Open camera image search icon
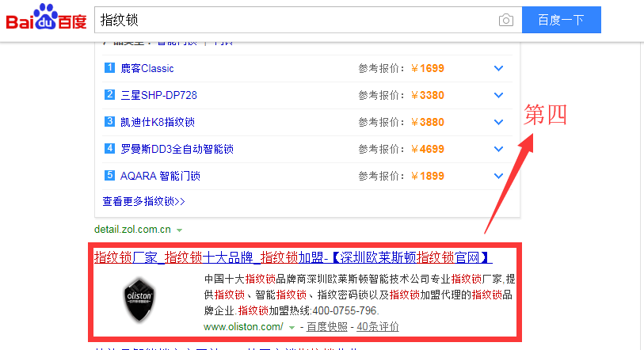644x350 pixels. (506, 20)
